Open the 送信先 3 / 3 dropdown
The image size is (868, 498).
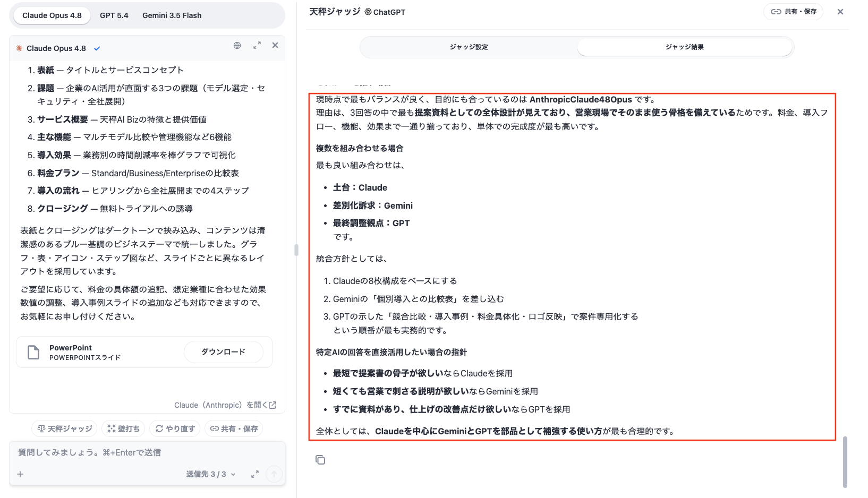211,474
